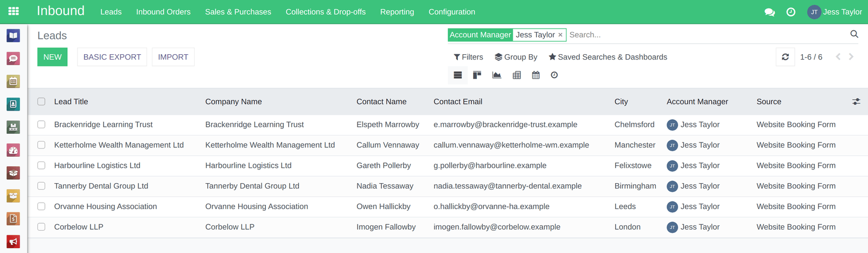The image size is (868, 253).
Task: Sort by City column header
Action: coord(621,101)
